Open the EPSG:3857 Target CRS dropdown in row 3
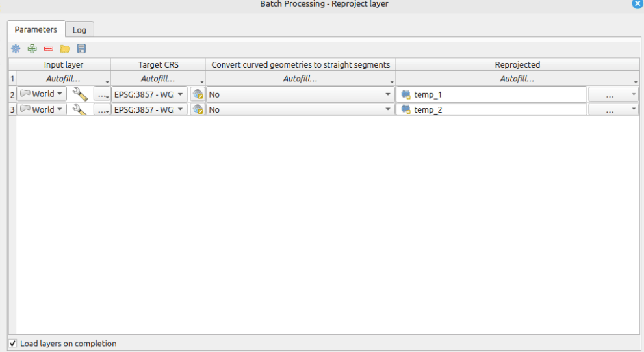The height and width of the screenshot is (352, 644). [x=149, y=110]
